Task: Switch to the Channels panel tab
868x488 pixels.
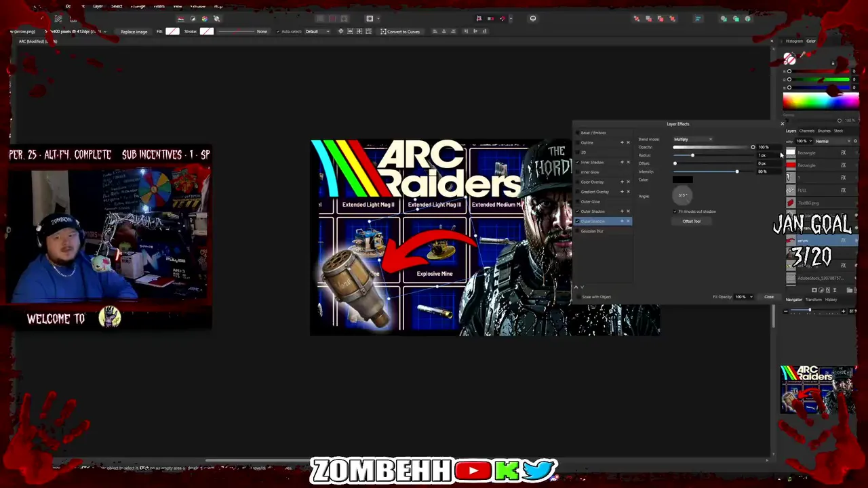Action: [807, 131]
